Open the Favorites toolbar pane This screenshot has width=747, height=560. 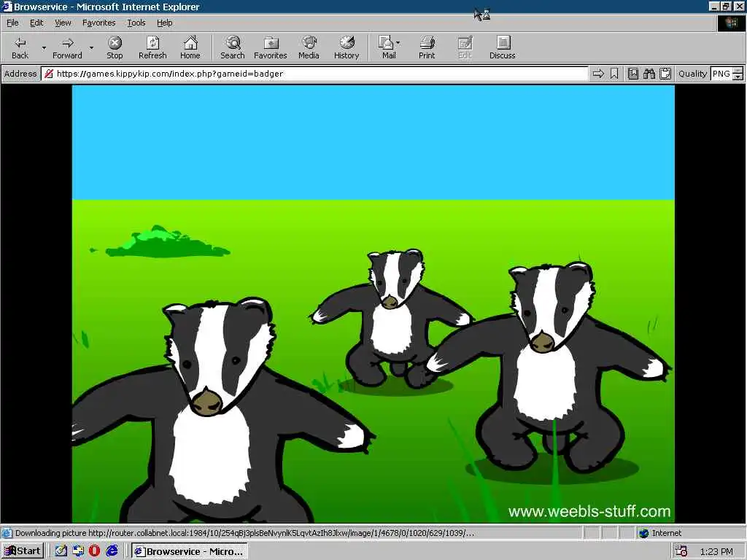pyautogui.click(x=270, y=47)
